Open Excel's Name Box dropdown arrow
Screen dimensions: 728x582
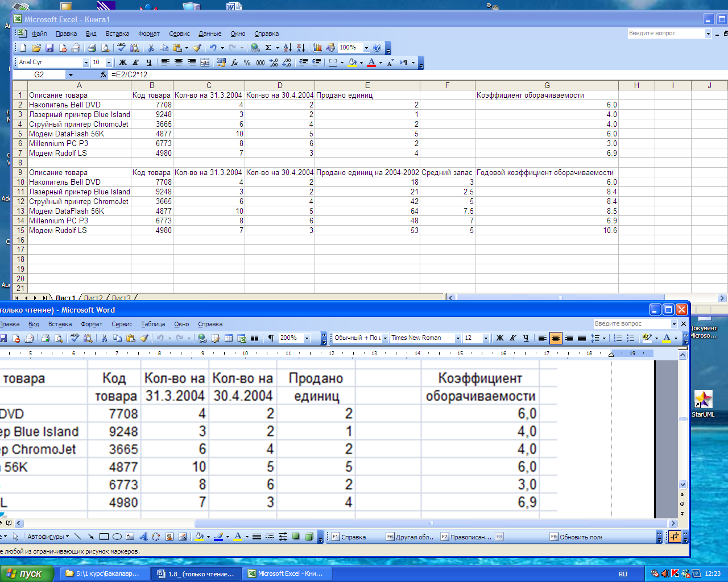pos(71,74)
